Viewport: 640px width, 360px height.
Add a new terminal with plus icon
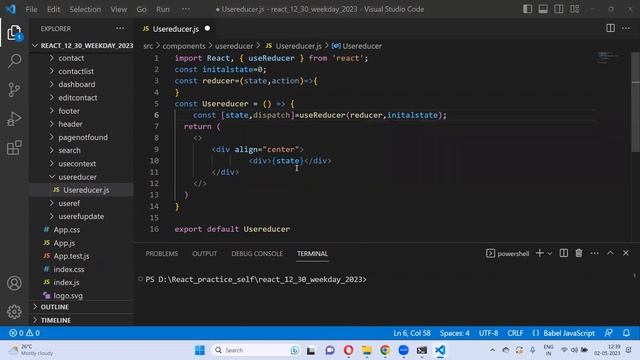[x=540, y=253]
